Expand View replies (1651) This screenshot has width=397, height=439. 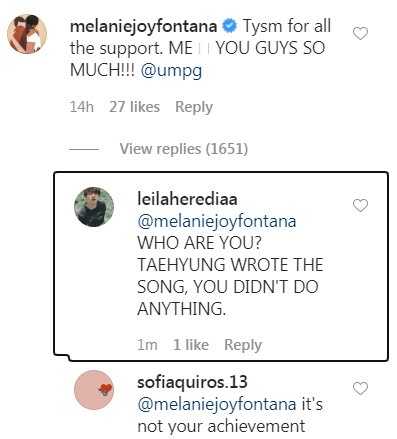pyautogui.click(x=184, y=149)
